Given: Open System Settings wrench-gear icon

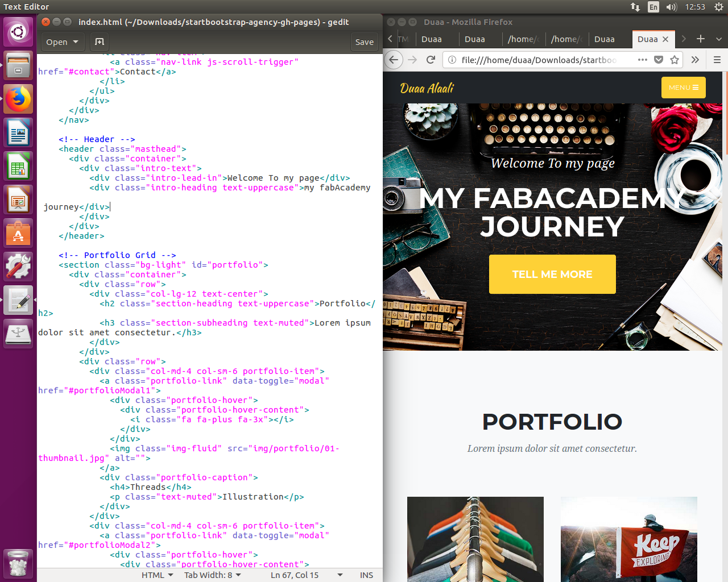Looking at the screenshot, I should (x=18, y=267).
